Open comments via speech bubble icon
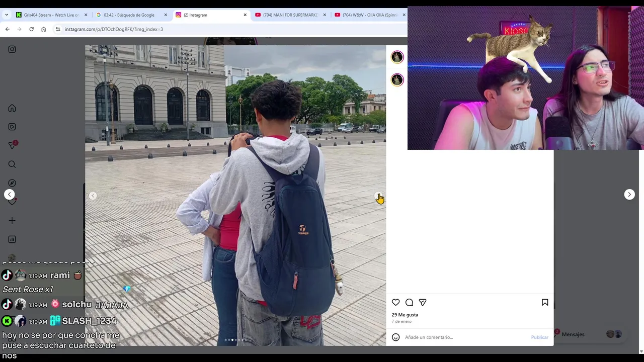The image size is (644, 362). [x=409, y=302]
